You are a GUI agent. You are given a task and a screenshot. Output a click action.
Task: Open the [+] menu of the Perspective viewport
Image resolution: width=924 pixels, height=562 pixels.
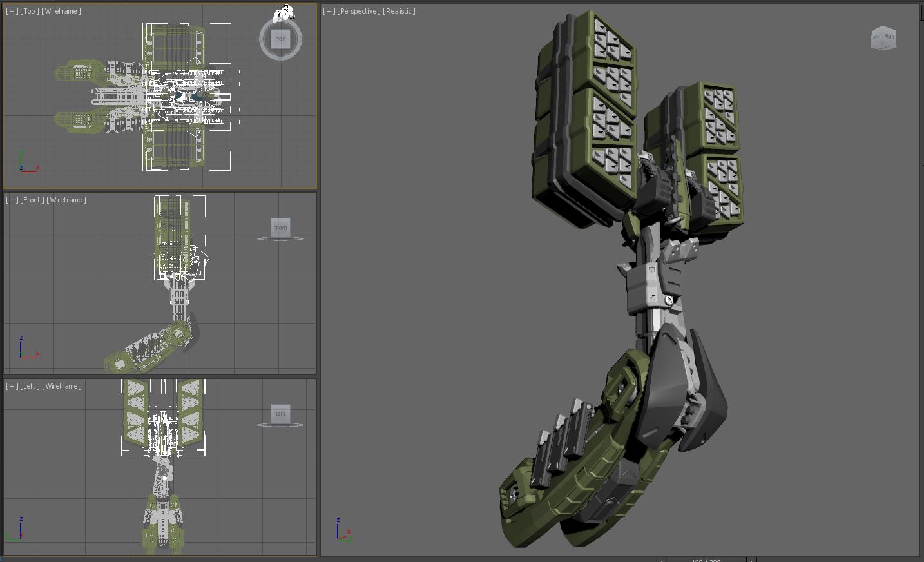pos(329,11)
